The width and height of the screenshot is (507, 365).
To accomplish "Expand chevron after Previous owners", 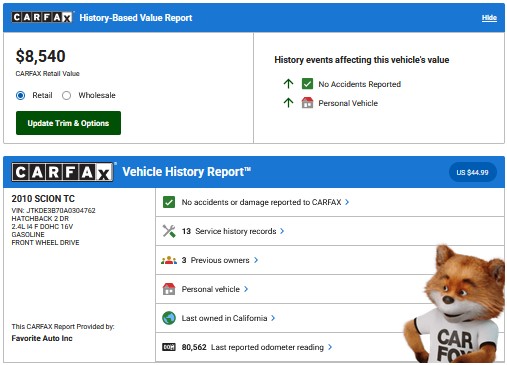I will 256,260.
